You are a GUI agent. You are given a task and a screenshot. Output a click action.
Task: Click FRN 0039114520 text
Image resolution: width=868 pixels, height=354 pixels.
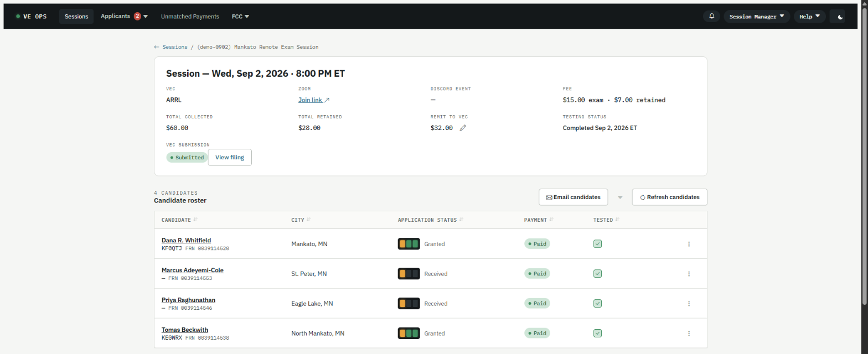coord(207,248)
